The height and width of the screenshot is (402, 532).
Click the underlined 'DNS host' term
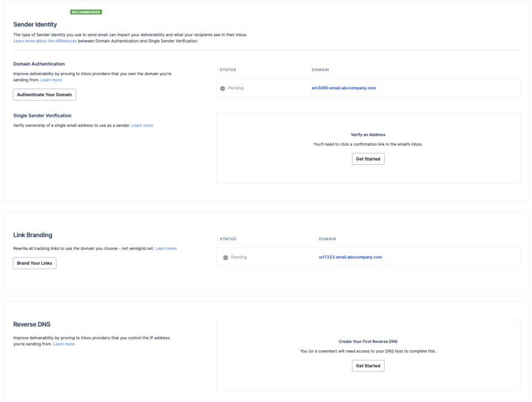(394, 351)
